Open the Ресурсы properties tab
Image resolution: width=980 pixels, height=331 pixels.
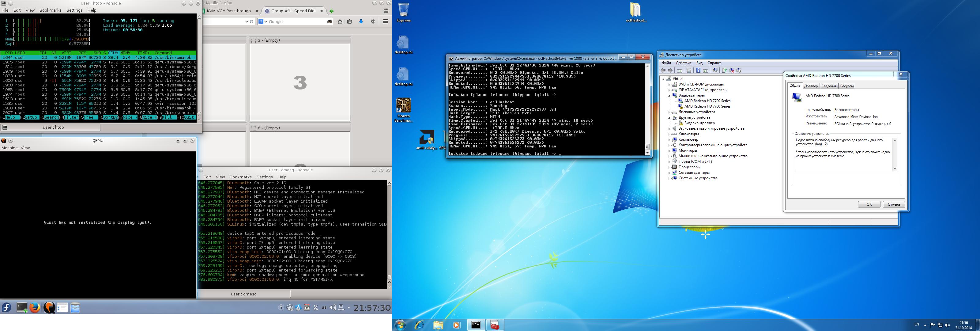pos(846,86)
